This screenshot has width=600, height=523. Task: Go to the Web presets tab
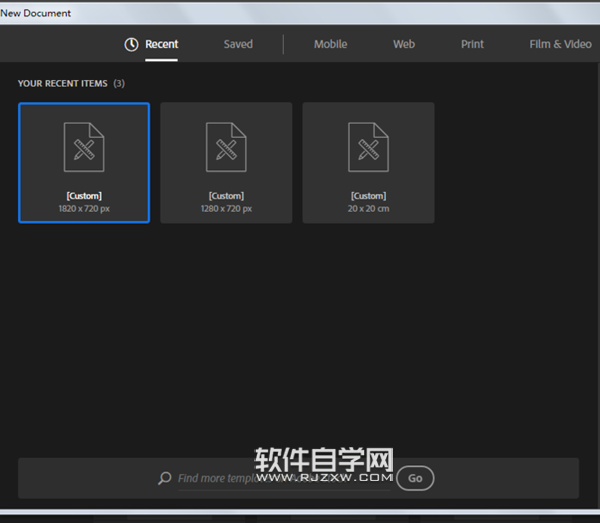[403, 44]
